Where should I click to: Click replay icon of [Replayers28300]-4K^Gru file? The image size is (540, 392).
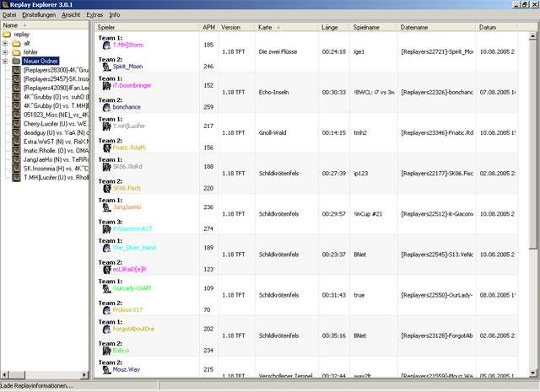point(16,70)
